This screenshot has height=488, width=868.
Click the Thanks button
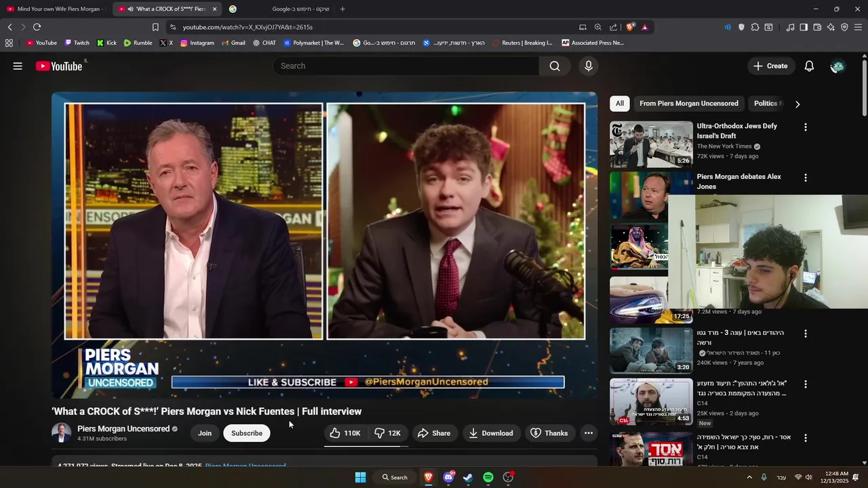point(549,433)
